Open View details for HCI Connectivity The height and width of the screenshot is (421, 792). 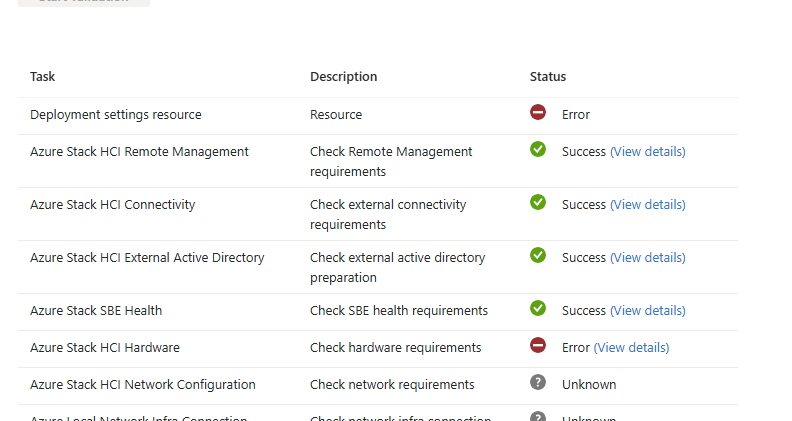[x=648, y=205]
